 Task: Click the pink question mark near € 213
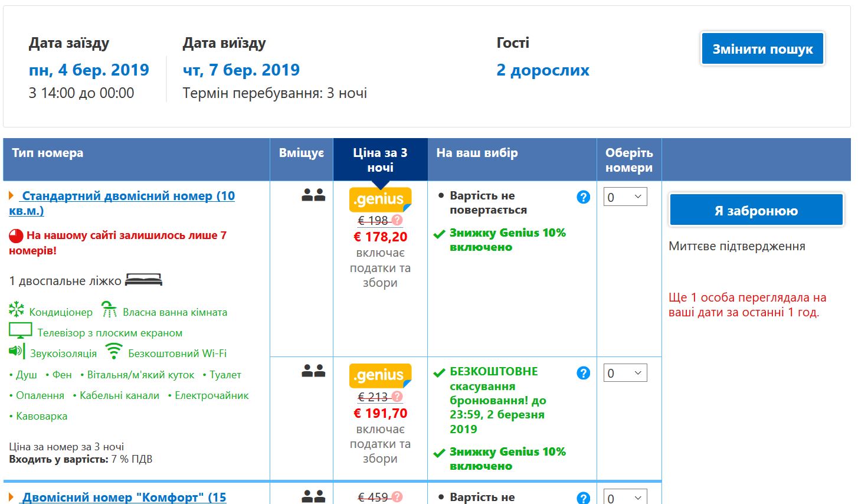point(397,397)
